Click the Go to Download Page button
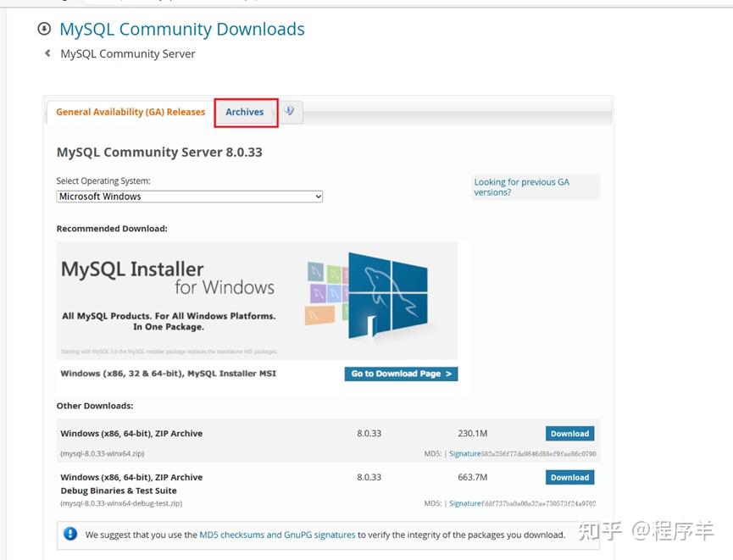The image size is (733, 560). (x=401, y=374)
